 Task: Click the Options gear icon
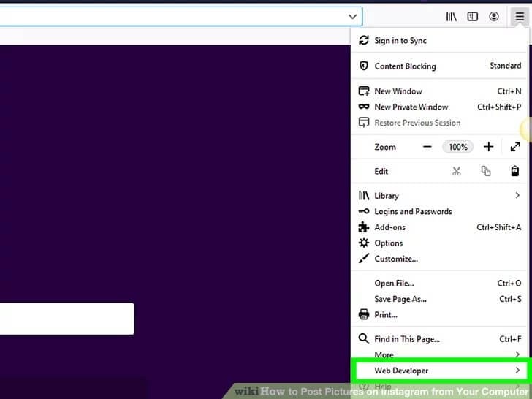pyautogui.click(x=364, y=243)
